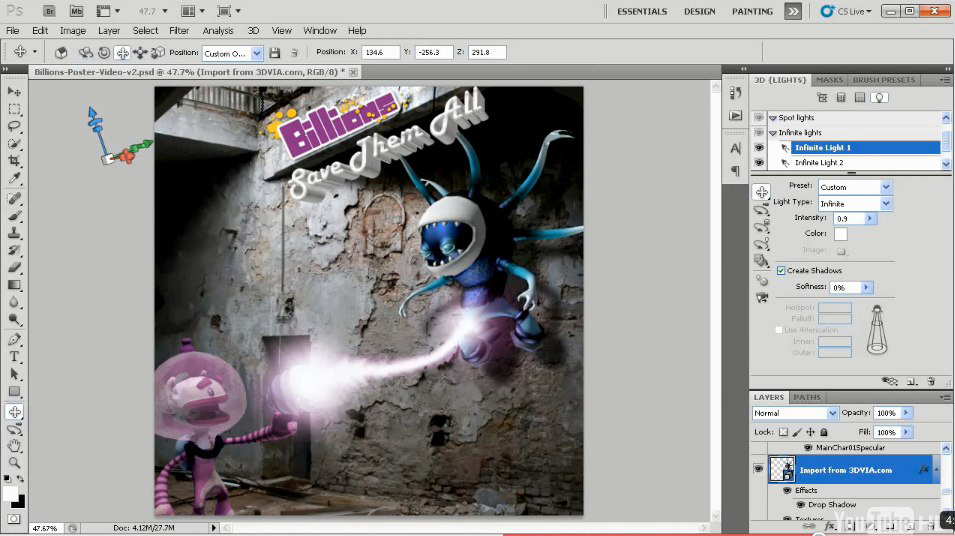Hide the Import from 3DVIA.com layer
Image resolution: width=955 pixels, height=536 pixels.
coord(759,469)
